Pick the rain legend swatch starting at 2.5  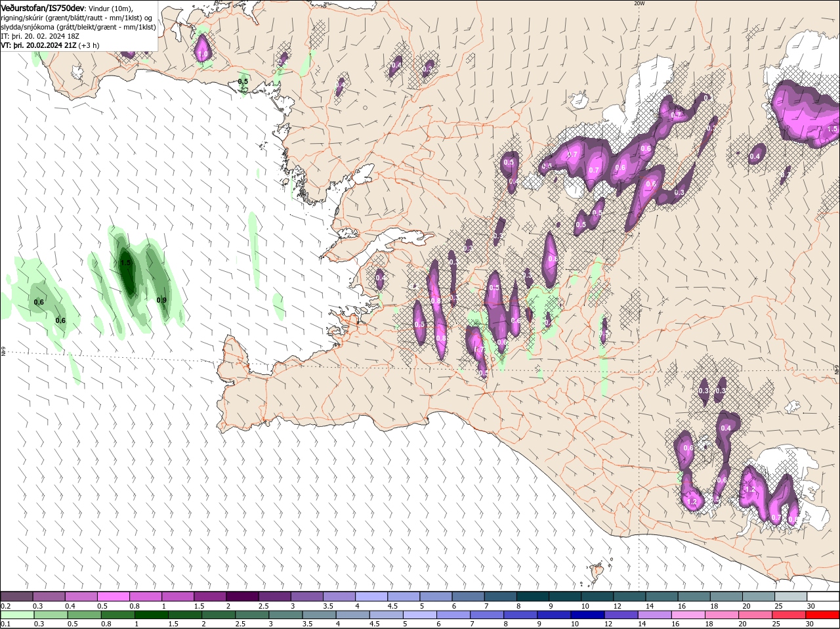click(253, 615)
